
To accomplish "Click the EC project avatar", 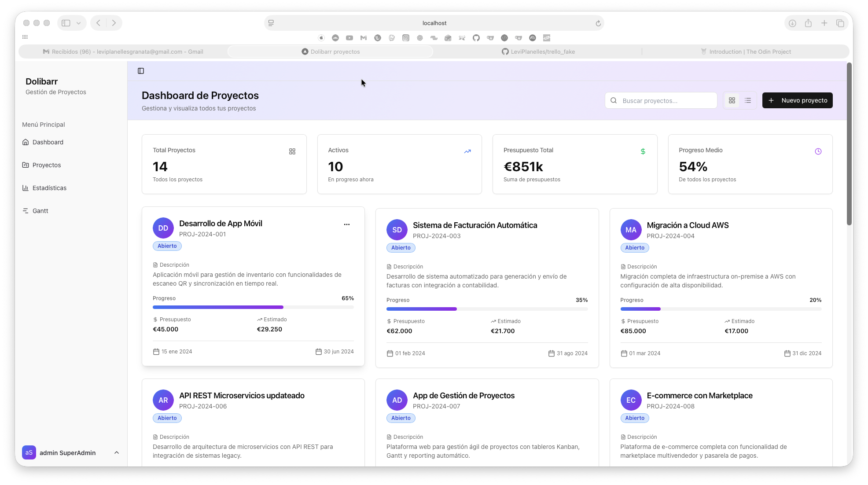I will [x=631, y=400].
